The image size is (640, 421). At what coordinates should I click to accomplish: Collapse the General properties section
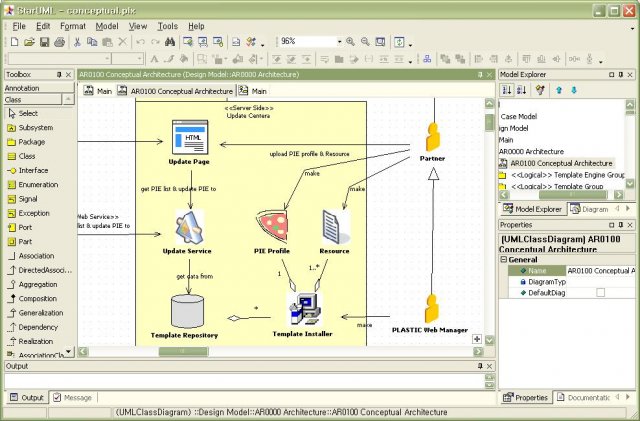tap(504, 259)
